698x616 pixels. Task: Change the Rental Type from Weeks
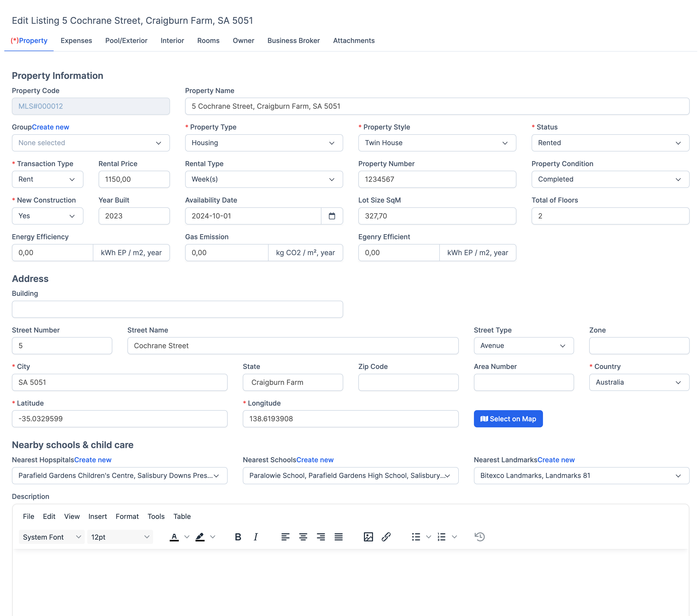pyautogui.click(x=264, y=179)
